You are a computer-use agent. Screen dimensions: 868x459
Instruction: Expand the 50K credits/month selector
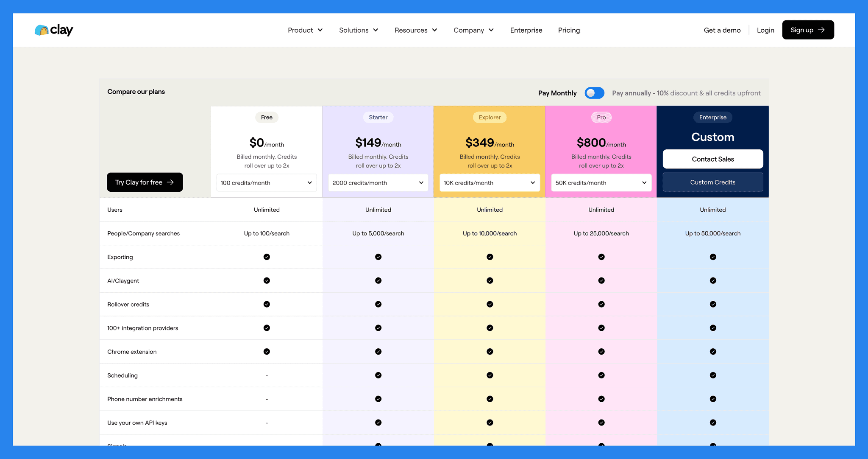[x=601, y=183]
